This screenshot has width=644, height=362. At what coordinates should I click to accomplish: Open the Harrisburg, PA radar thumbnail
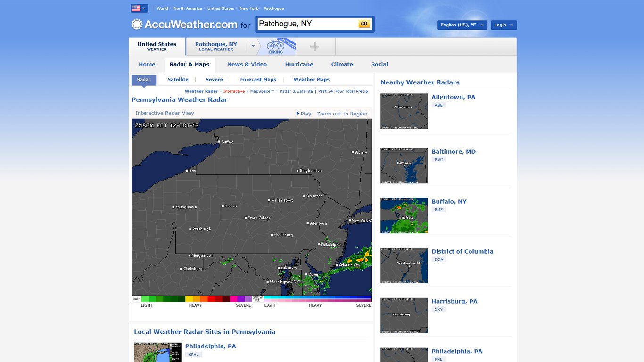click(x=404, y=315)
